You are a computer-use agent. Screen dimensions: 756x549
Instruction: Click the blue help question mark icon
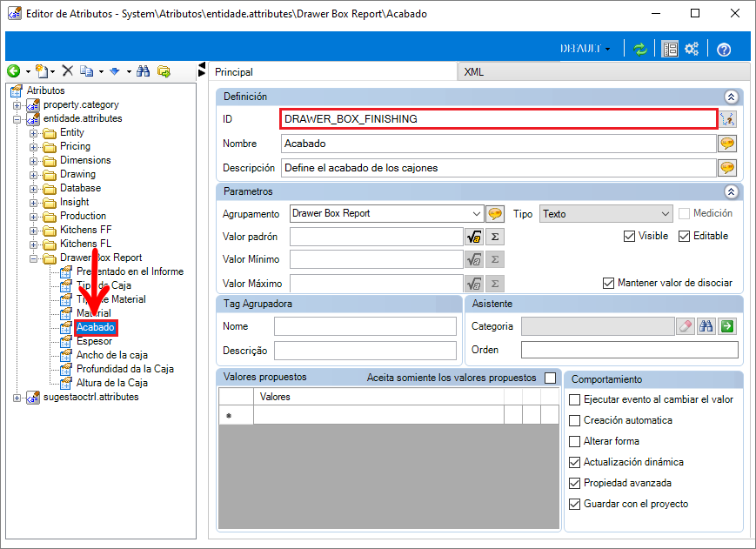coord(723,50)
